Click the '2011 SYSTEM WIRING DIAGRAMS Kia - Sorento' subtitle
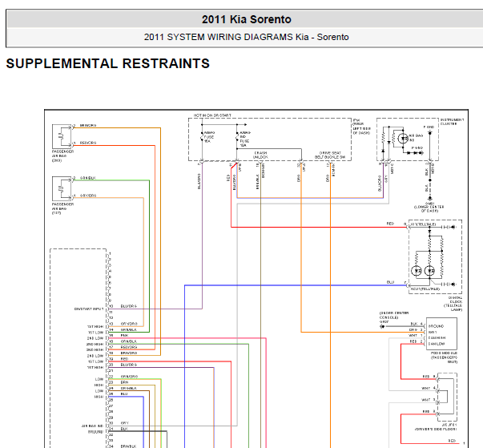The width and height of the screenshot is (483, 448). coord(246,37)
